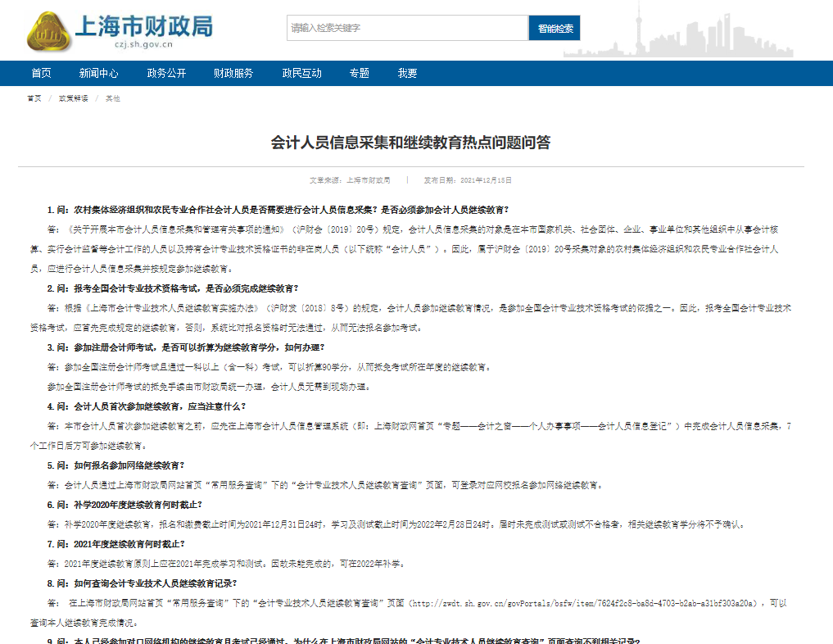
Task: Open the 我要 navigation menu
Action: point(407,73)
